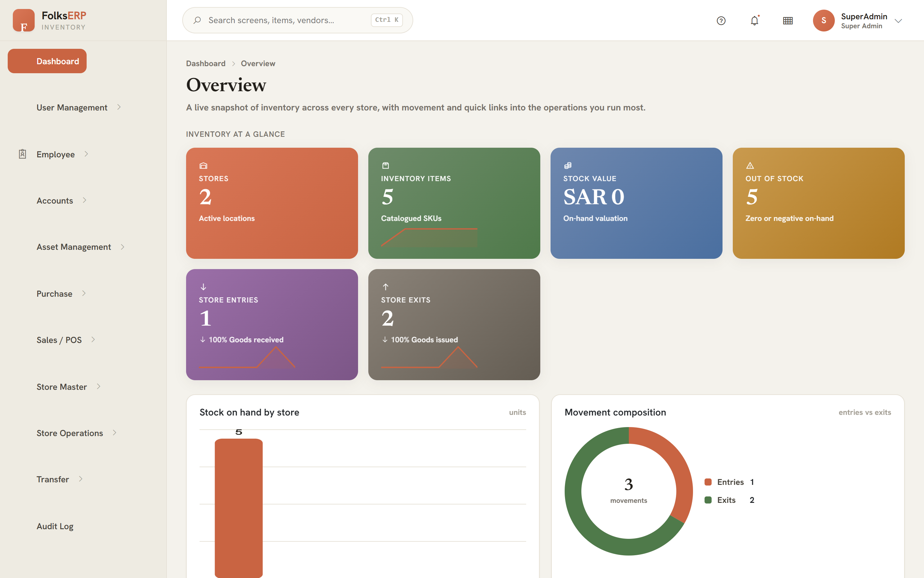Open Asset Management in the sidebar
Viewport: 924px width, 578px height.
pyautogui.click(x=74, y=247)
